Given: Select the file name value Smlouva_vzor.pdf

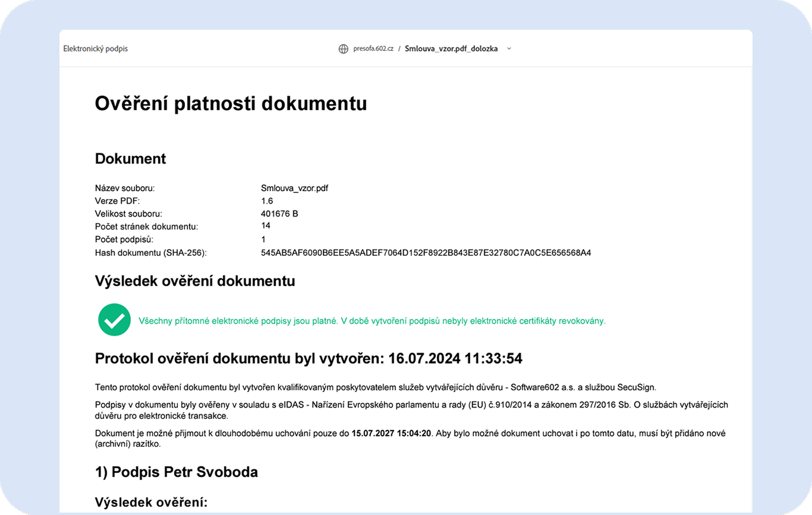Looking at the screenshot, I should [294, 188].
